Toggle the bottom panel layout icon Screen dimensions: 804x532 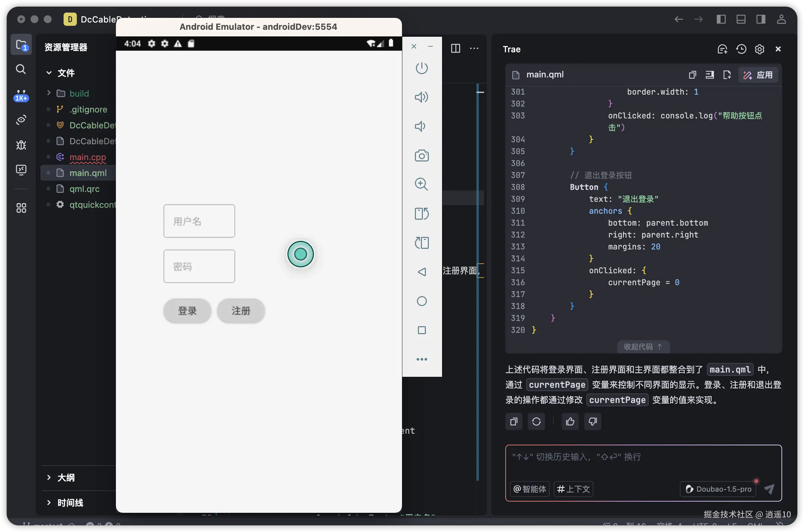(741, 19)
